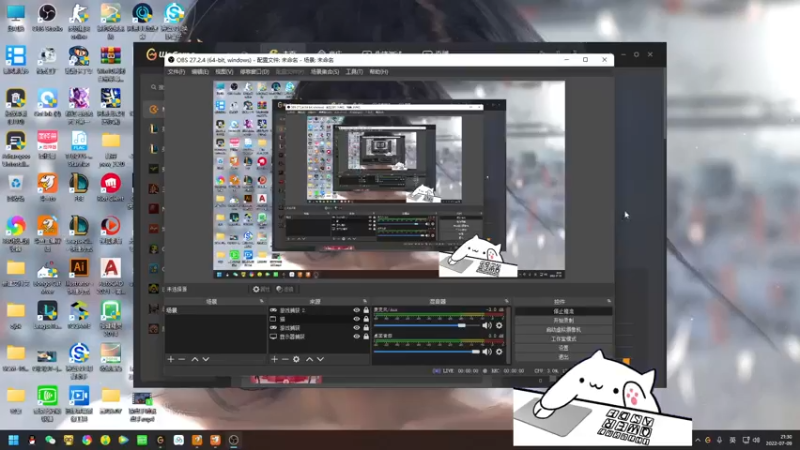The height and width of the screenshot is (450, 800).
Task: Click 工作室模式 Studio Mode button
Action: pyautogui.click(x=563, y=339)
